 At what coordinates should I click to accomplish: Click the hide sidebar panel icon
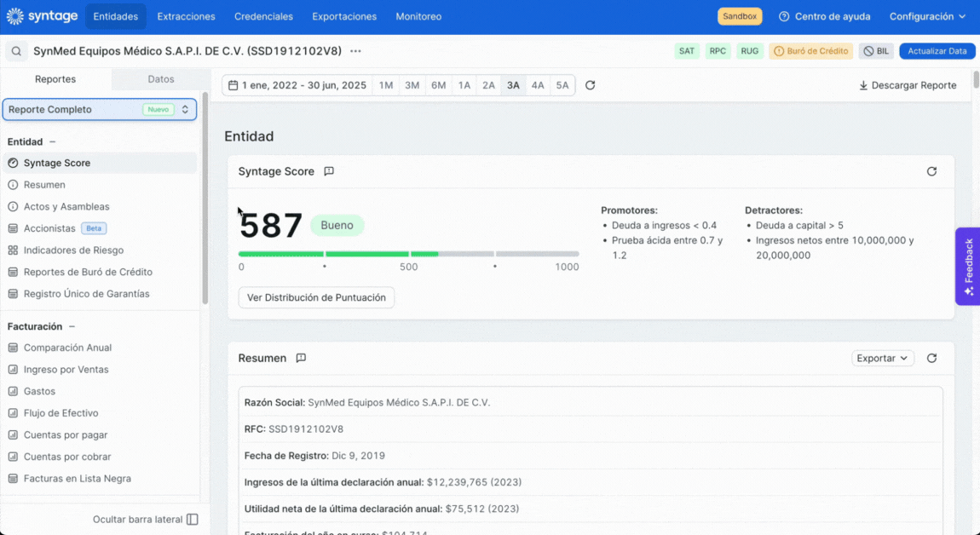tap(193, 520)
